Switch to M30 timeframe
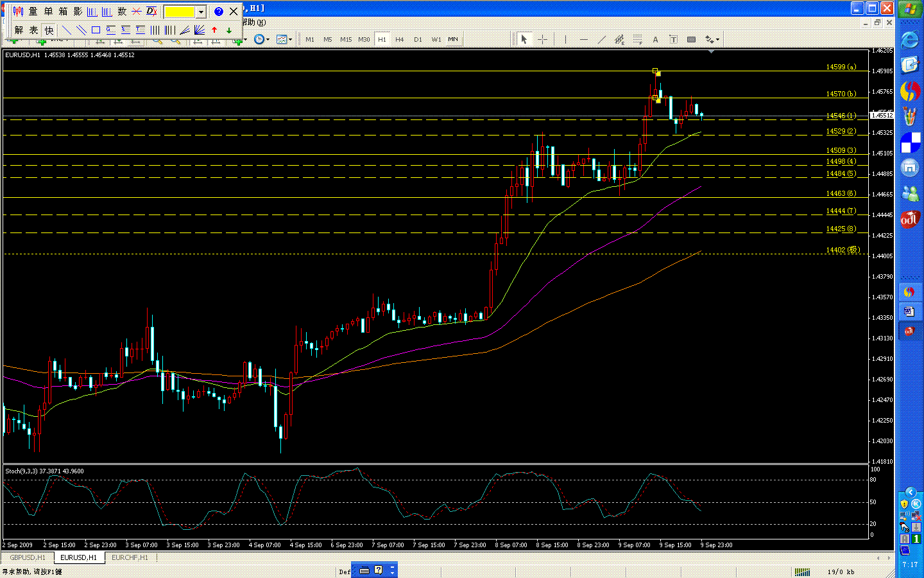924x578 pixels. pyautogui.click(x=364, y=40)
